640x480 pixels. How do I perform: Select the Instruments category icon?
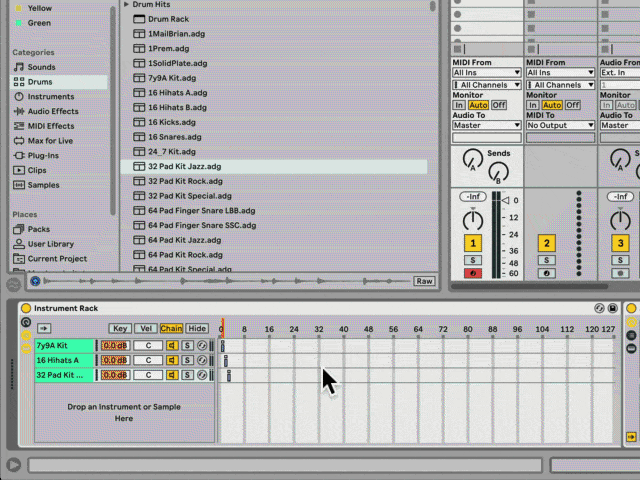click(19, 97)
